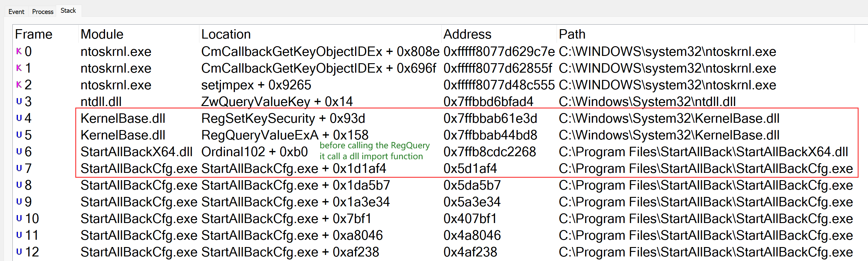Select StartAllBackCfg.exe + 0x1a3e34 location cell
868x261 pixels.
(x=296, y=202)
